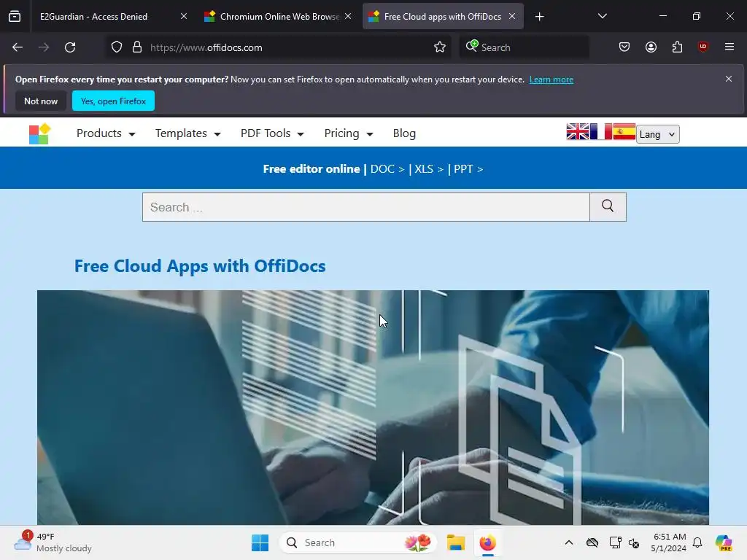This screenshot has height=560, width=747.
Task: Open the DOC editor link
Action: 387,169
